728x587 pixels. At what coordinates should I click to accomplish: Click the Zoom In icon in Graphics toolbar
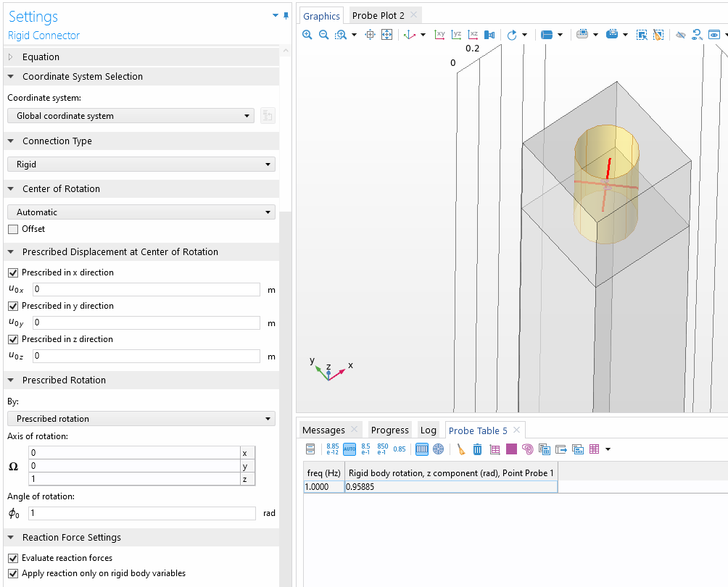point(307,35)
